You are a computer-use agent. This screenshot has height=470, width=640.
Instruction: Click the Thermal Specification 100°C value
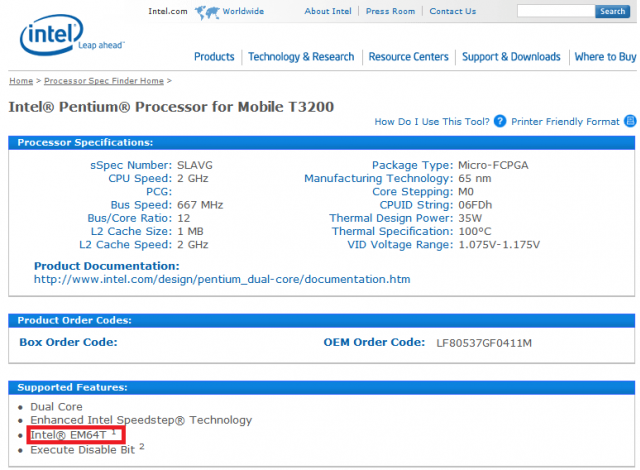click(x=475, y=231)
